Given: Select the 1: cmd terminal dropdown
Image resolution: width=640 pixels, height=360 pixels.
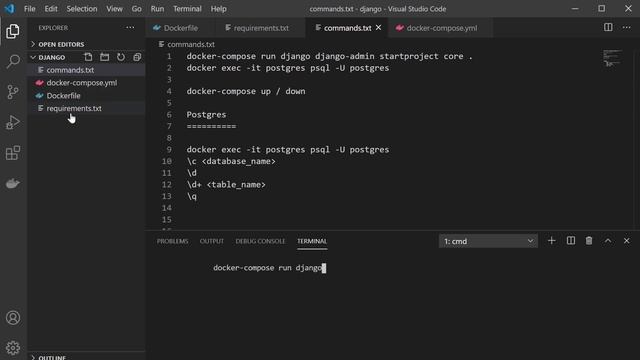Looking at the screenshot, I should 488,241.
